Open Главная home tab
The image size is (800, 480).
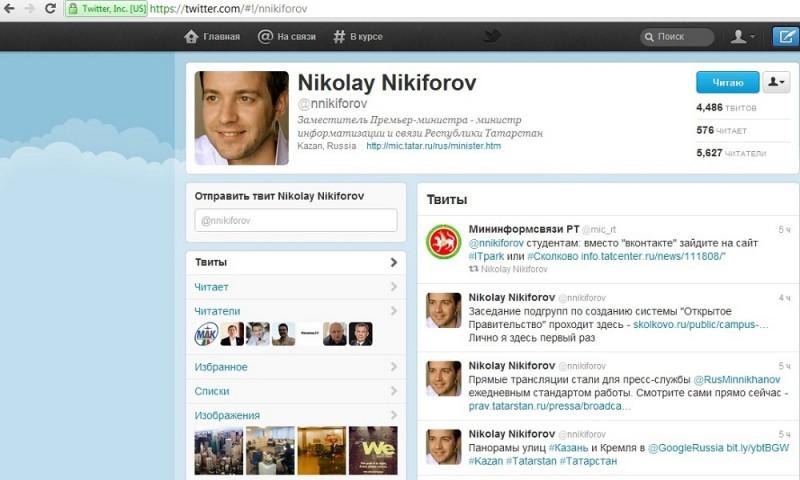[212, 37]
